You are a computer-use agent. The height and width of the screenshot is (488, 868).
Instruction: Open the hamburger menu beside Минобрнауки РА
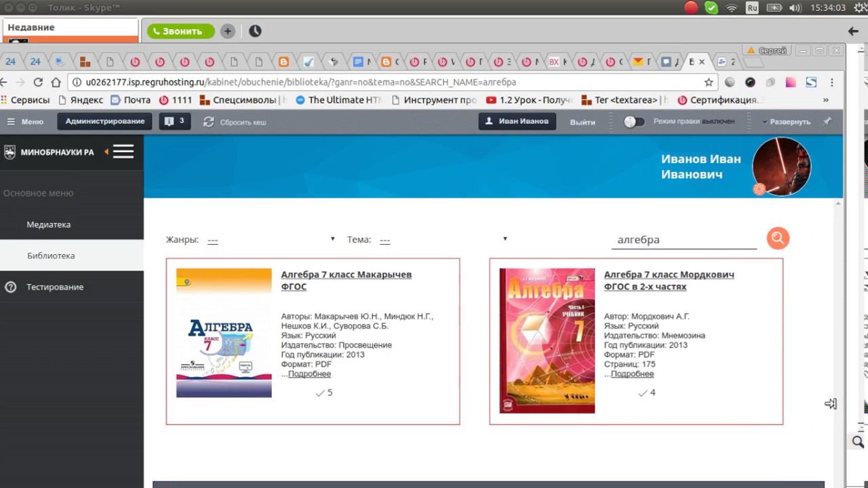tap(123, 151)
